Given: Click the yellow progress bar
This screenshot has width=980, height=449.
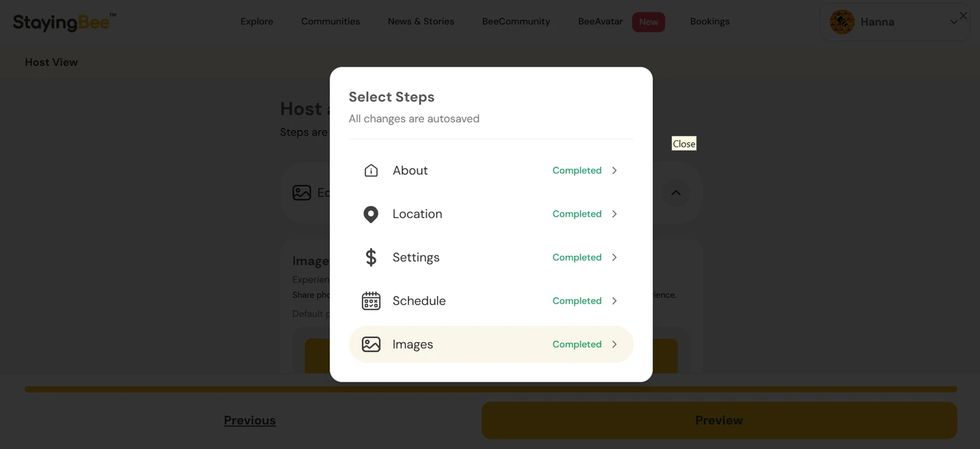Looking at the screenshot, I should pyautogui.click(x=491, y=390).
